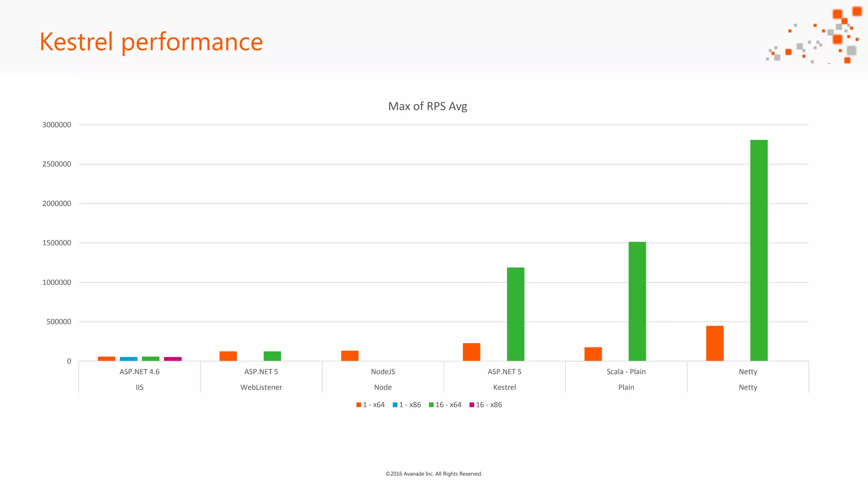This screenshot has height=488, width=868.
Task: Select the green WebListener bar
Action: coord(272,356)
